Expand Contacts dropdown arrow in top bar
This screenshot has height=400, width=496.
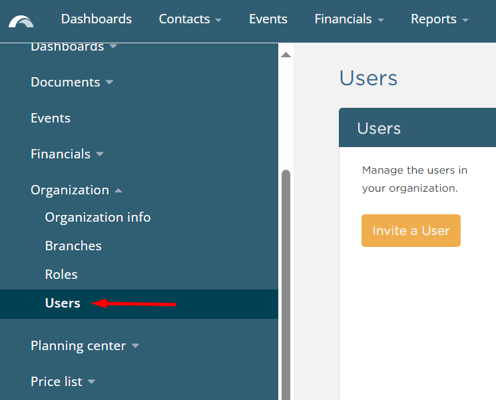[x=218, y=20]
